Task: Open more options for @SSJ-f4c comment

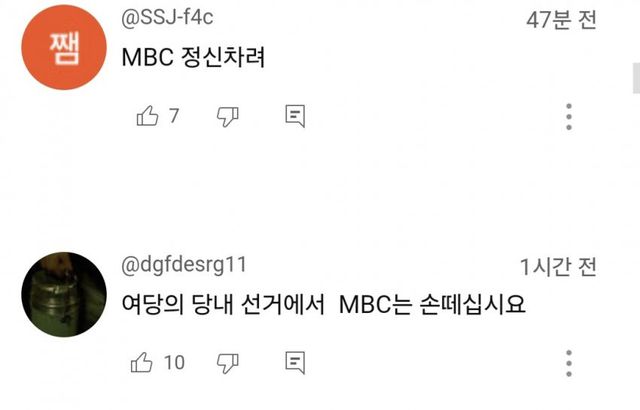Action: coord(569,117)
